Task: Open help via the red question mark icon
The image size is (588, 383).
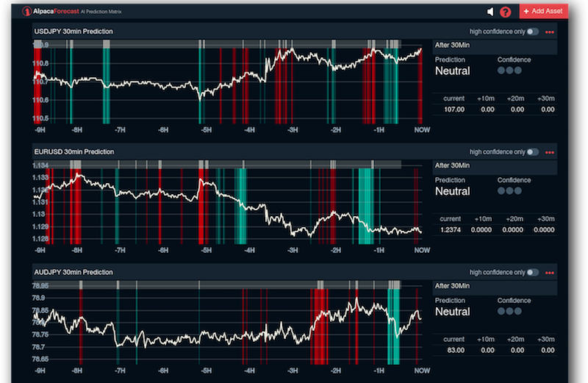Action: [x=505, y=12]
